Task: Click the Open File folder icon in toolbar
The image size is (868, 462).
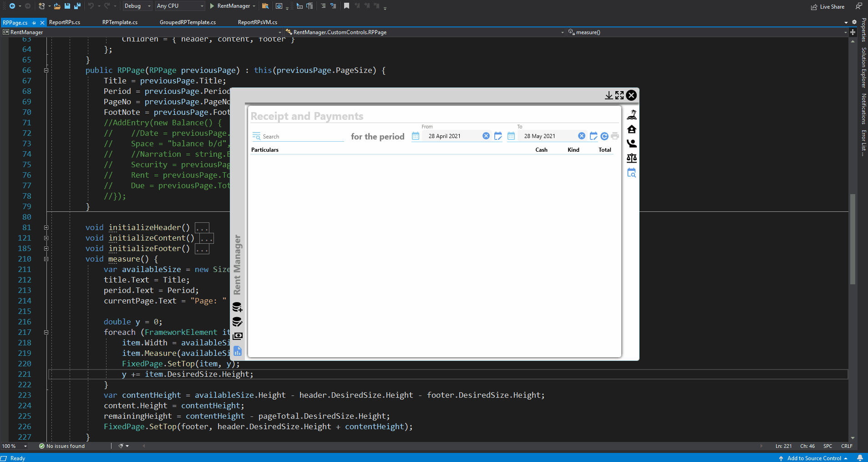Action: [x=57, y=6]
